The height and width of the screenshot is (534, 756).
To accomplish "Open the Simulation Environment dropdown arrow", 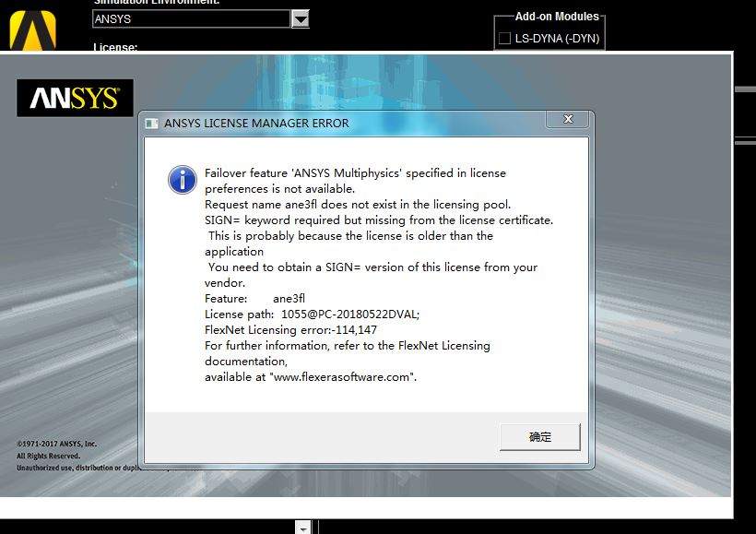I will tap(301, 19).
